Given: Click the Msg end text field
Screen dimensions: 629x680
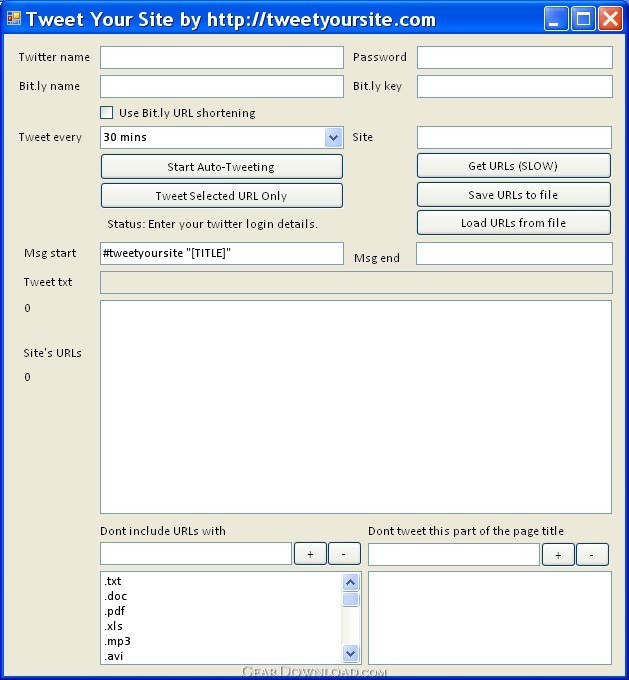Looking at the screenshot, I should click(x=514, y=253).
